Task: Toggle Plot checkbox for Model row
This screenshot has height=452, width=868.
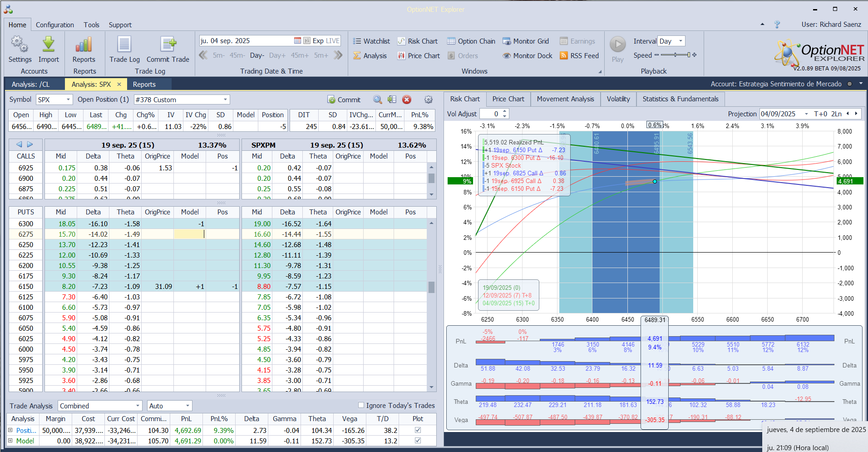Action: pyautogui.click(x=418, y=441)
